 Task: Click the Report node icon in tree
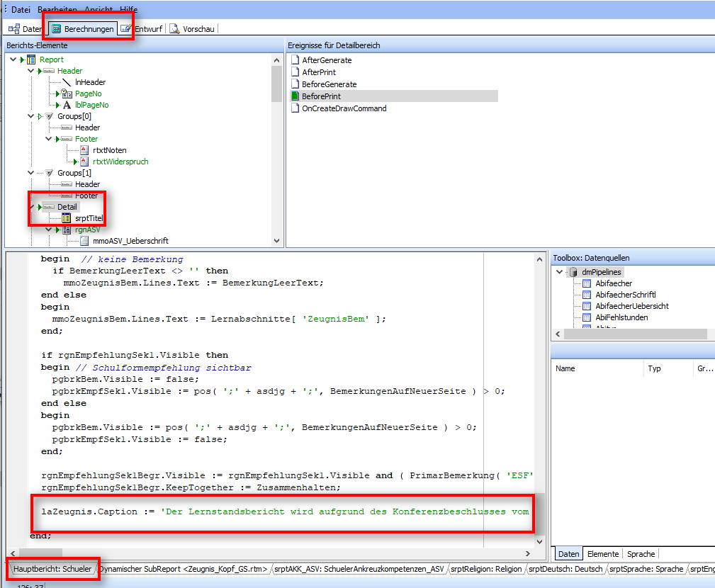tap(31, 60)
